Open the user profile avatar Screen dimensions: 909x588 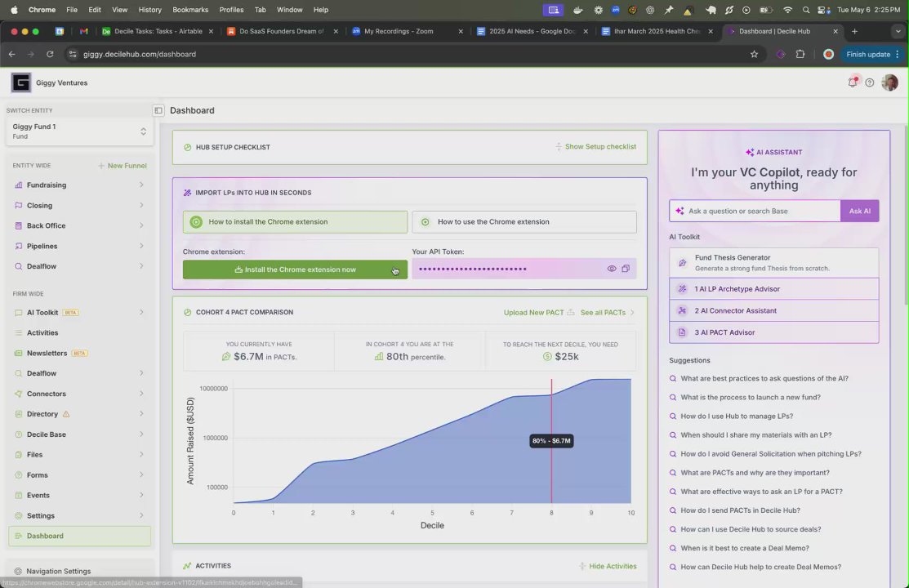pyautogui.click(x=890, y=82)
